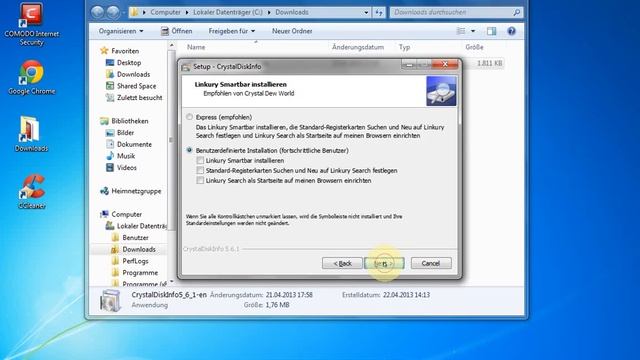640x360 pixels.
Task: Open Explorer help question mark icon
Action: point(511,31)
